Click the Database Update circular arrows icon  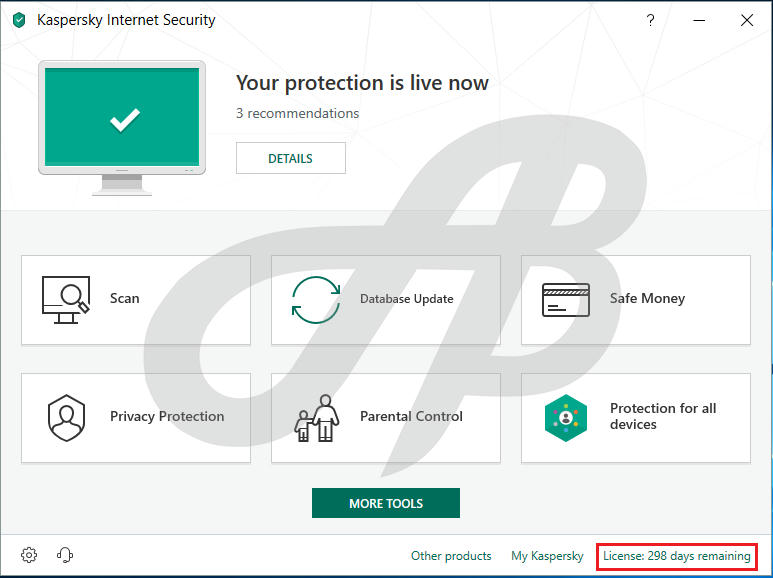click(315, 299)
